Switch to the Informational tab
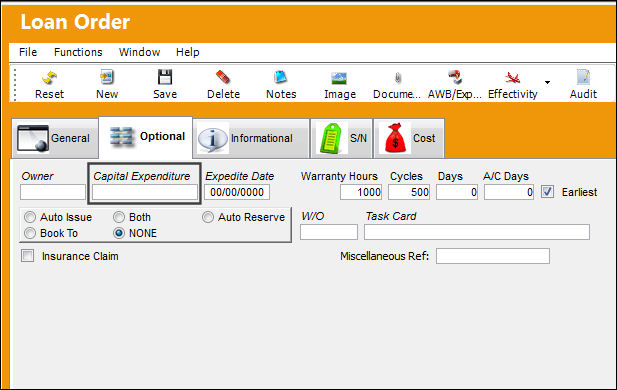Viewport: 617px width, 390px height. (x=251, y=138)
